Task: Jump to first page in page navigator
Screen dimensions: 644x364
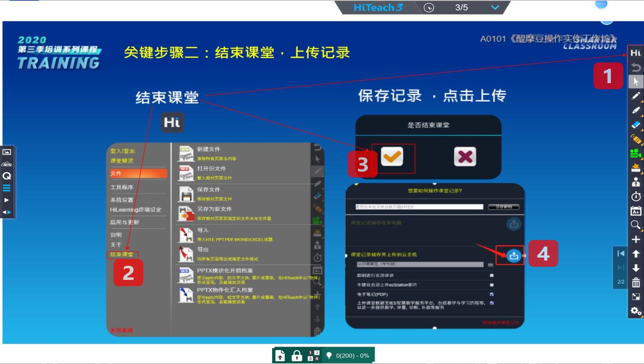Action: tap(621, 253)
